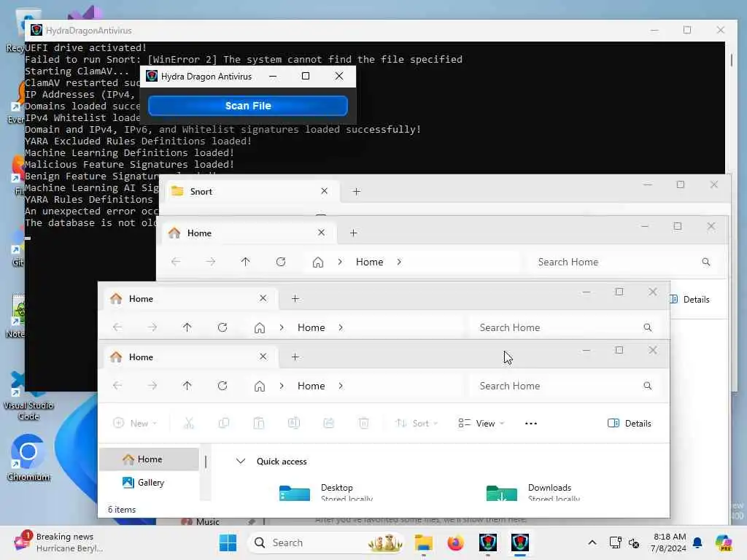747x560 pixels.
Task: Click the address bar home icon, frontmost window
Action: [x=259, y=386]
